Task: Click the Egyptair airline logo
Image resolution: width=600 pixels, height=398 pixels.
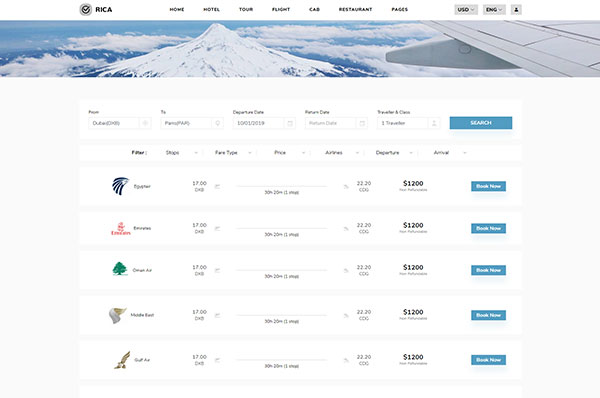Action: (x=121, y=186)
